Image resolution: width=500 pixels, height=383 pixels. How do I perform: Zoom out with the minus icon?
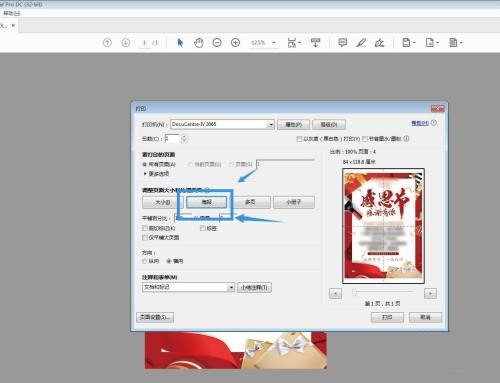217,43
